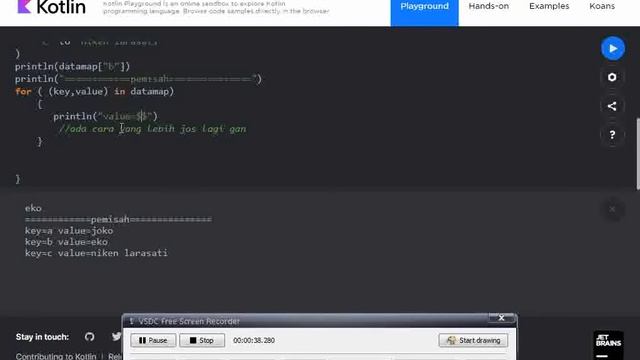Click the println(datamap["b"]) code line
Image resolution: width=640 pixels, height=360 pixels.
pyautogui.click(x=72, y=67)
